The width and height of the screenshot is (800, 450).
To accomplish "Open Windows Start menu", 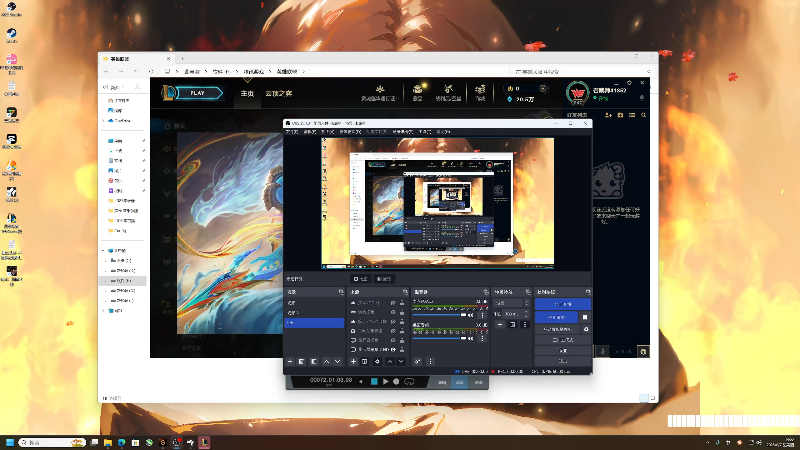I will (10, 442).
